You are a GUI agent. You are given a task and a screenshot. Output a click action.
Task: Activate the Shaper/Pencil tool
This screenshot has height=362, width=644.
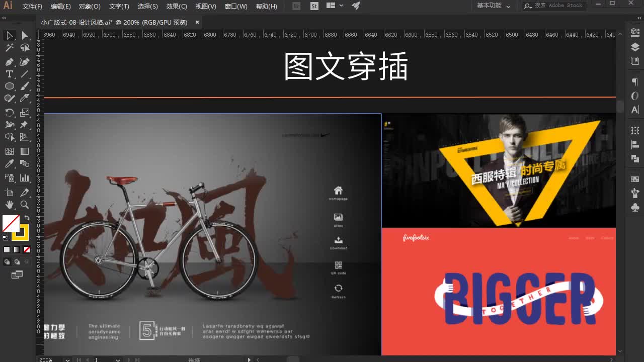[x=9, y=98]
